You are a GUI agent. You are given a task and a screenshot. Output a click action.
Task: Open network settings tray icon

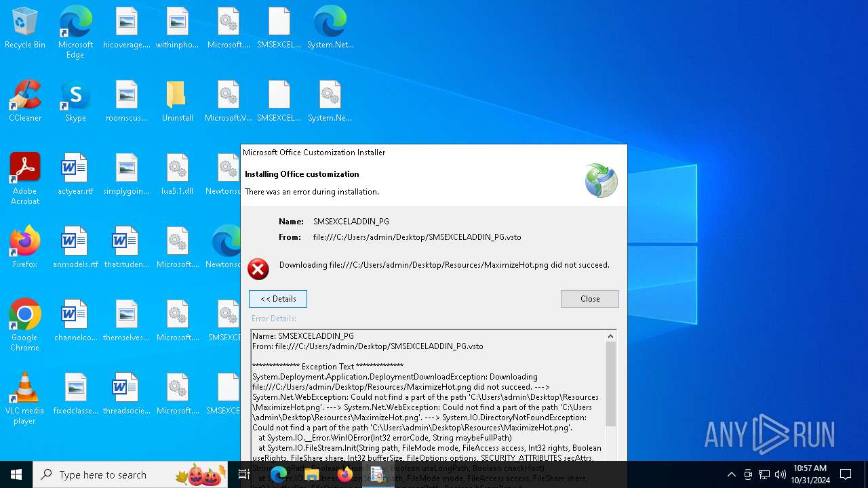[x=764, y=474]
